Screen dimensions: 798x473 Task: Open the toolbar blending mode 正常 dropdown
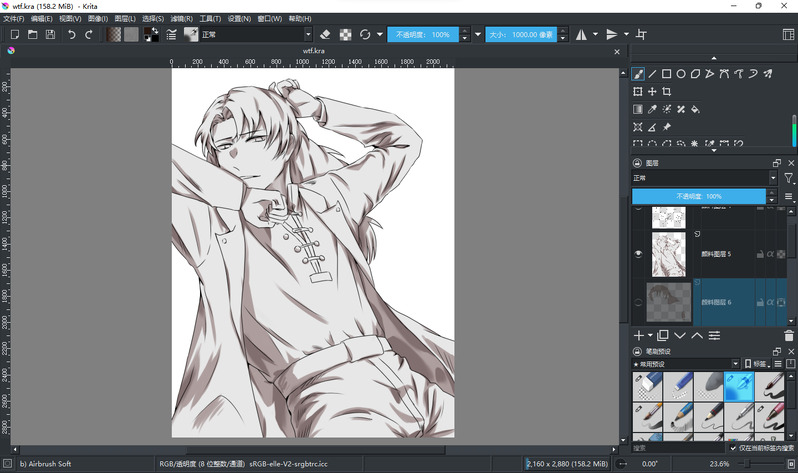[255, 35]
